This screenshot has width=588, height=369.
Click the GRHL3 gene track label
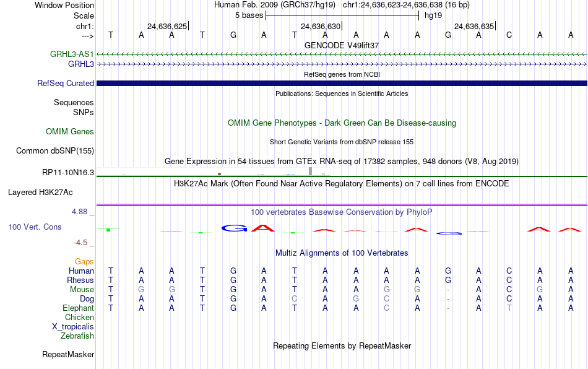(80, 64)
